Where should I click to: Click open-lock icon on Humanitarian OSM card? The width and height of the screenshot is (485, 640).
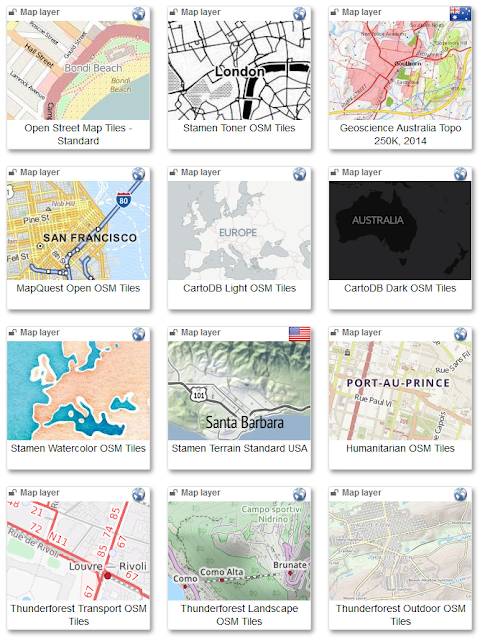pyautogui.click(x=334, y=332)
